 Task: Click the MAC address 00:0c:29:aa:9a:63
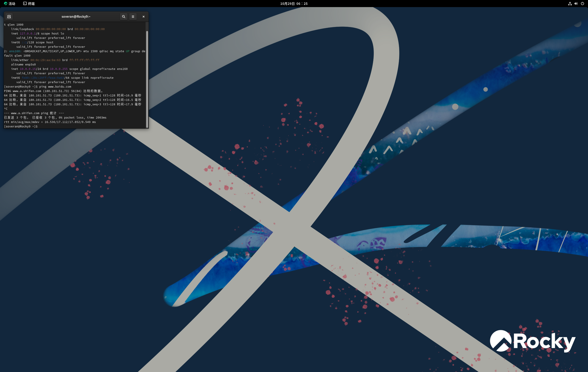pyautogui.click(x=46, y=60)
